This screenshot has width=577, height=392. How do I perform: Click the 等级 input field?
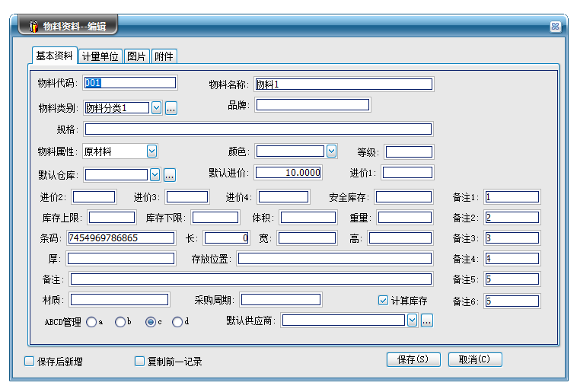click(x=409, y=151)
